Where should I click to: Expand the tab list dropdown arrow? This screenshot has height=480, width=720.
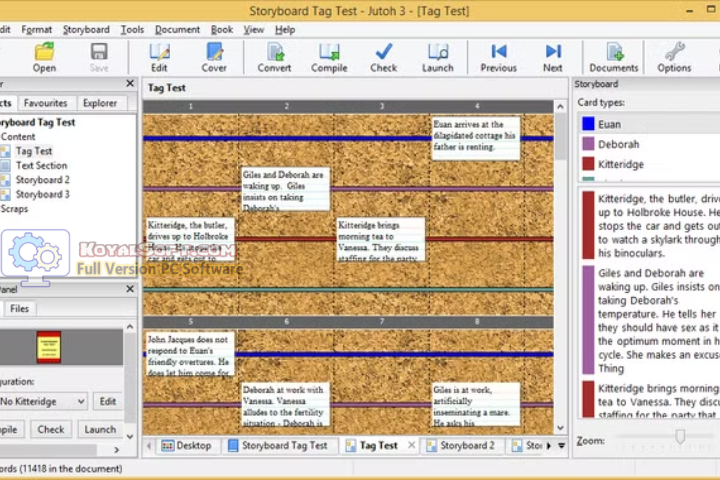(561, 446)
